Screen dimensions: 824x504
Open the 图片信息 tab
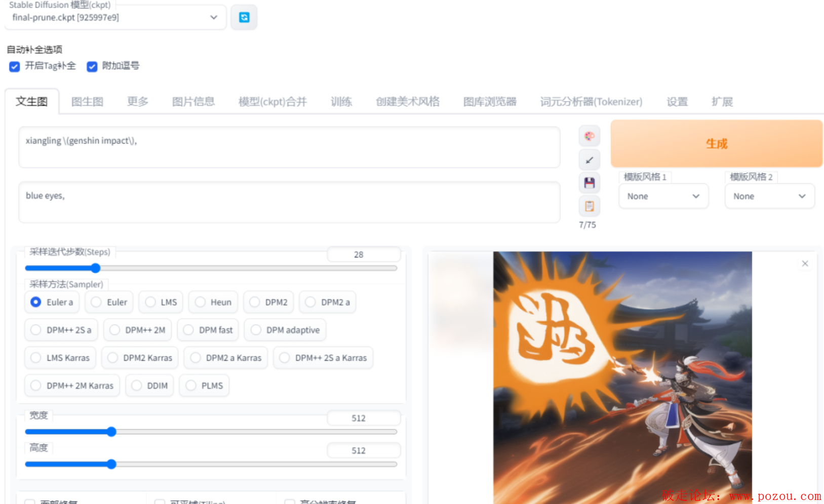(193, 102)
